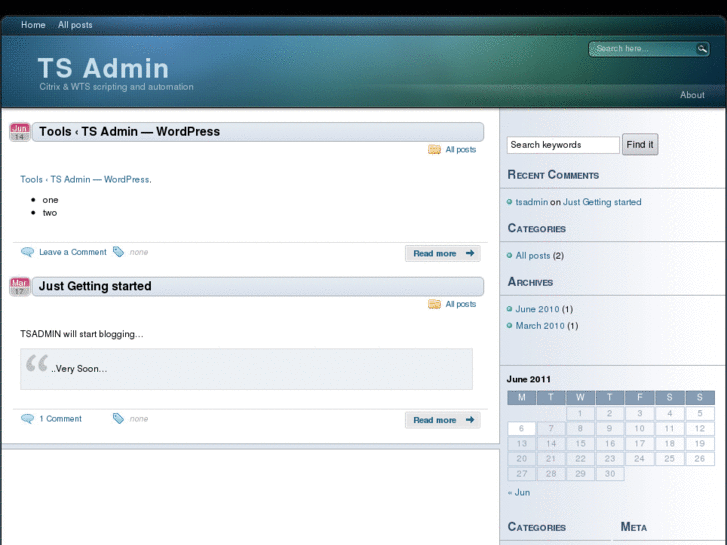Open the All posts (2) category link

(x=533, y=256)
